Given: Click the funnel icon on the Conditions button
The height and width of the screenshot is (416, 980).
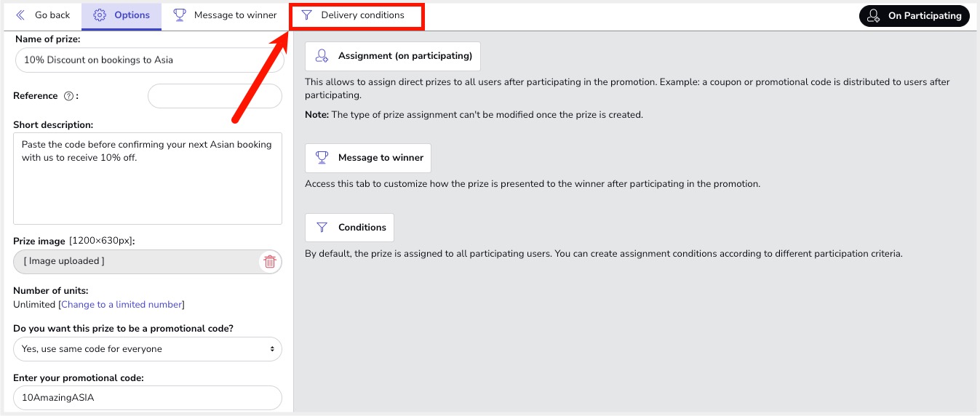Looking at the screenshot, I should pyautogui.click(x=322, y=228).
